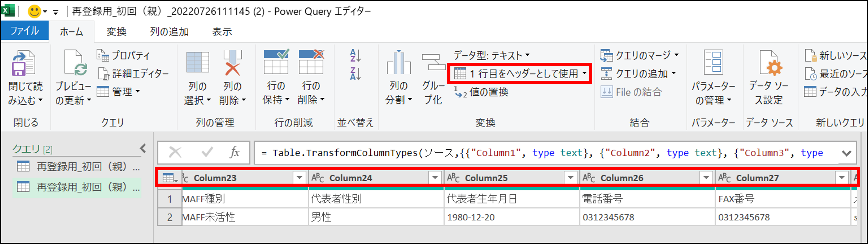Click the Remove Columns (列の削除) icon

point(233,64)
